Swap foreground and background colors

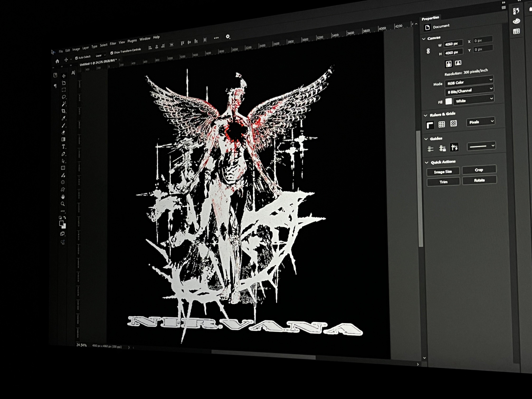pos(65,217)
